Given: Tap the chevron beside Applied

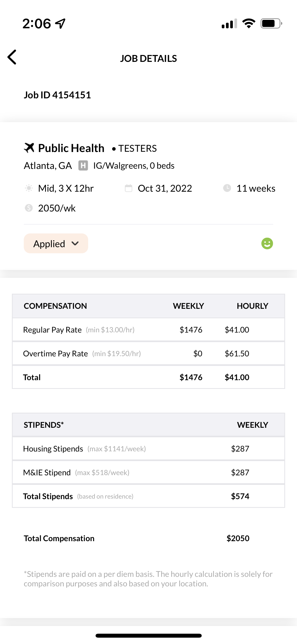Looking at the screenshot, I should [x=75, y=243].
